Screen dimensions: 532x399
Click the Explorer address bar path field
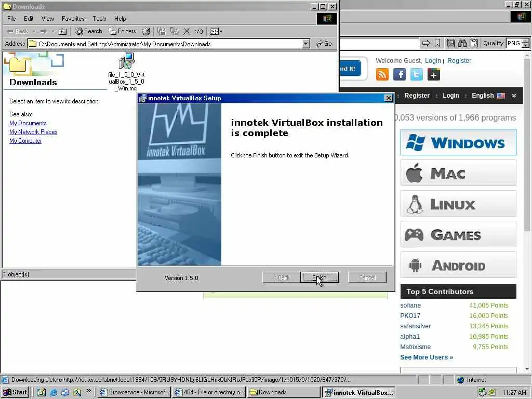(x=165, y=44)
